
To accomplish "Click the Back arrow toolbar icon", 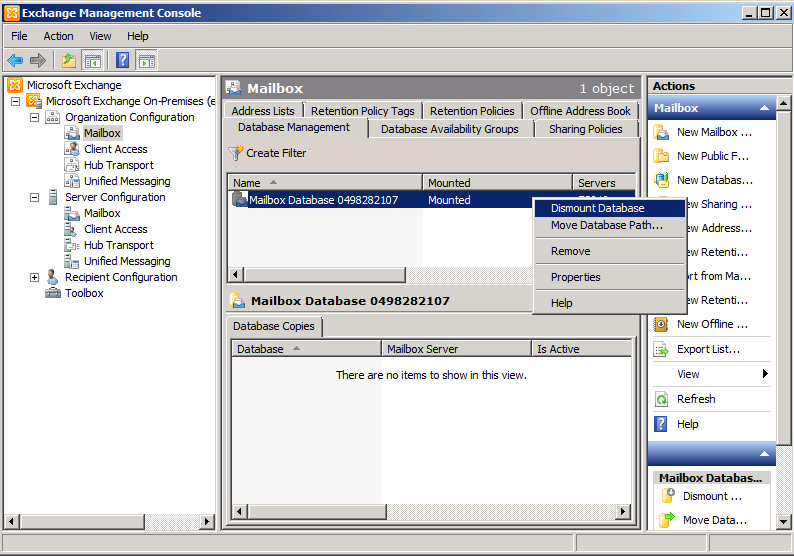I will coord(15,60).
